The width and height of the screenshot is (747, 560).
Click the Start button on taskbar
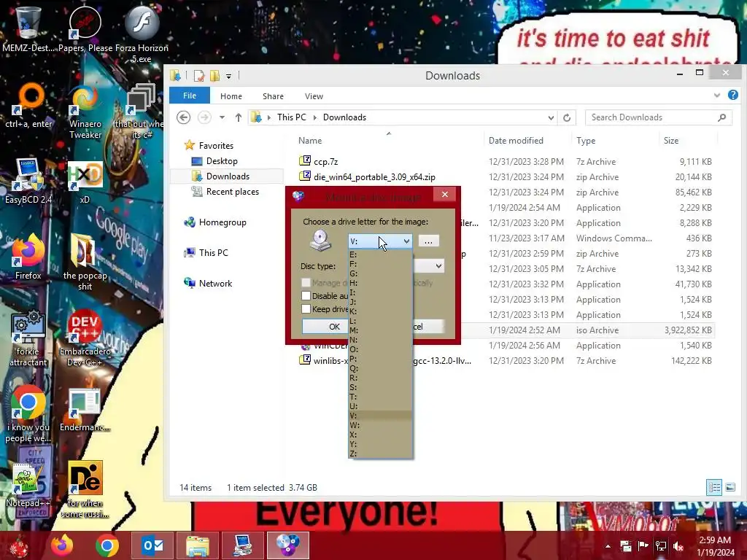19,545
